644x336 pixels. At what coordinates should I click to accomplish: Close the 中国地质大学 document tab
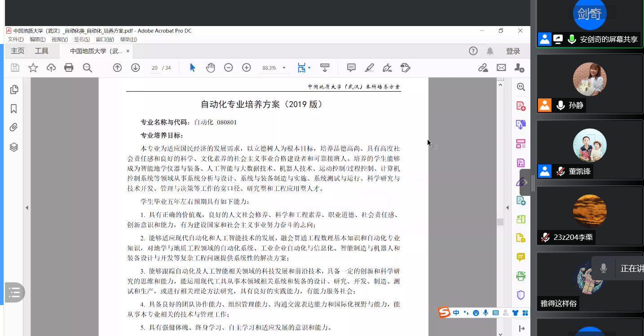[128, 51]
